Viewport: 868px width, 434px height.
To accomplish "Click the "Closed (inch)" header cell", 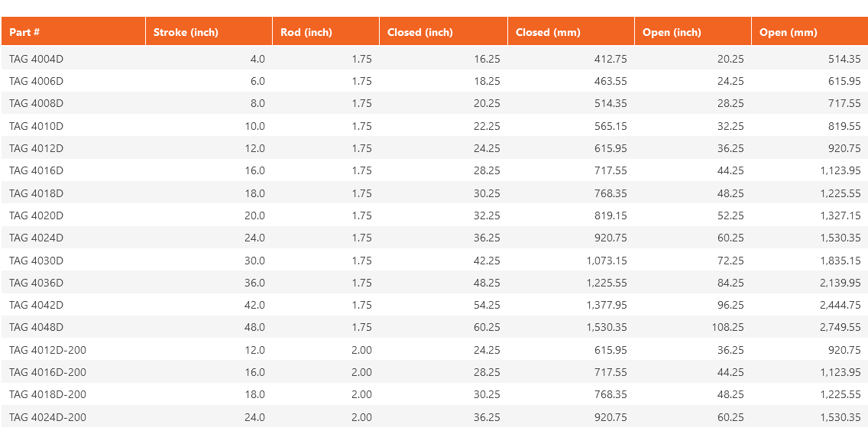I will [x=420, y=32].
